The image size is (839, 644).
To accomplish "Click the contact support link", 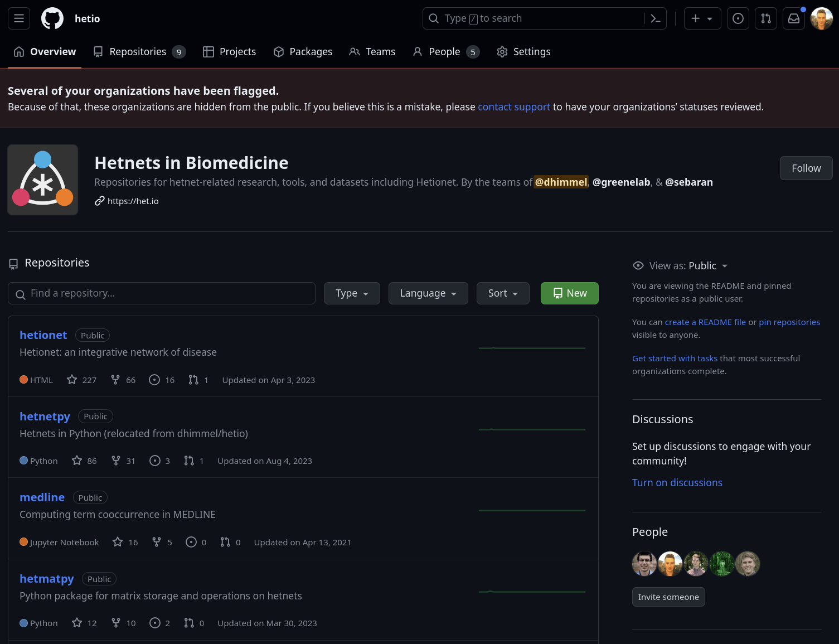I will 514,106.
